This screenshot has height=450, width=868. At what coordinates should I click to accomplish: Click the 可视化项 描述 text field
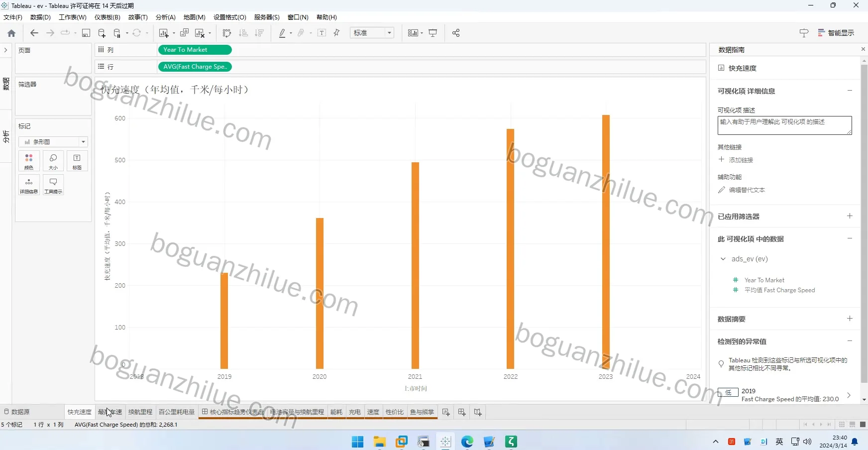click(784, 125)
